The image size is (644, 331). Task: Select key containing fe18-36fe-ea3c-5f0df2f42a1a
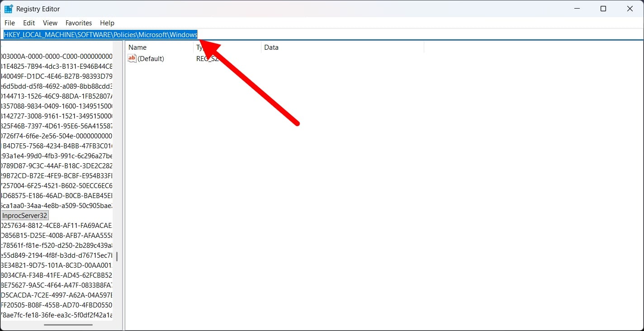click(57, 315)
